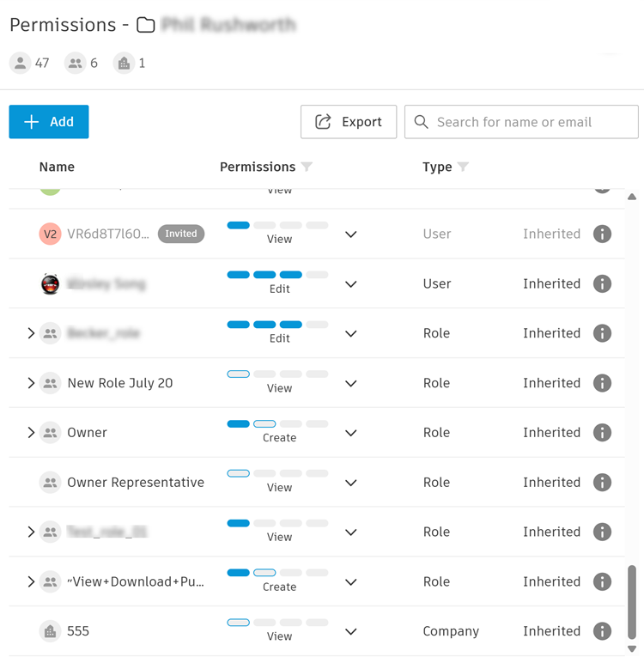Click the users count icon showing 47

point(20,63)
